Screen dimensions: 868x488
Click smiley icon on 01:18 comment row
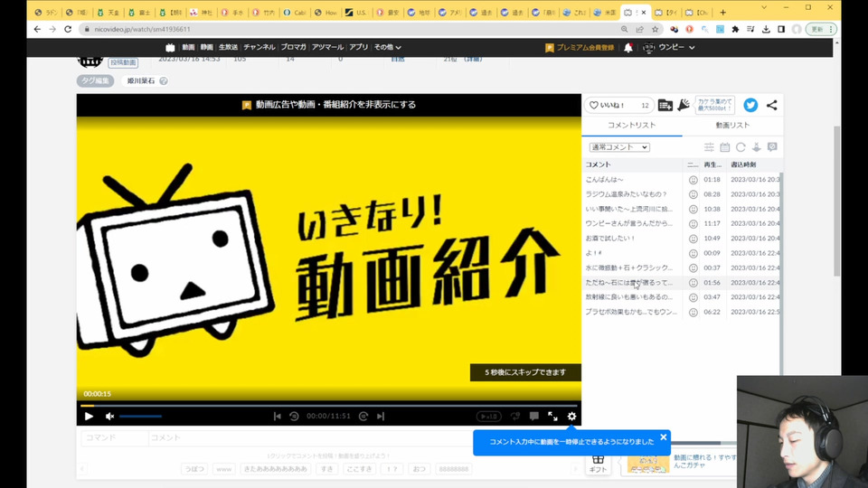[693, 180]
